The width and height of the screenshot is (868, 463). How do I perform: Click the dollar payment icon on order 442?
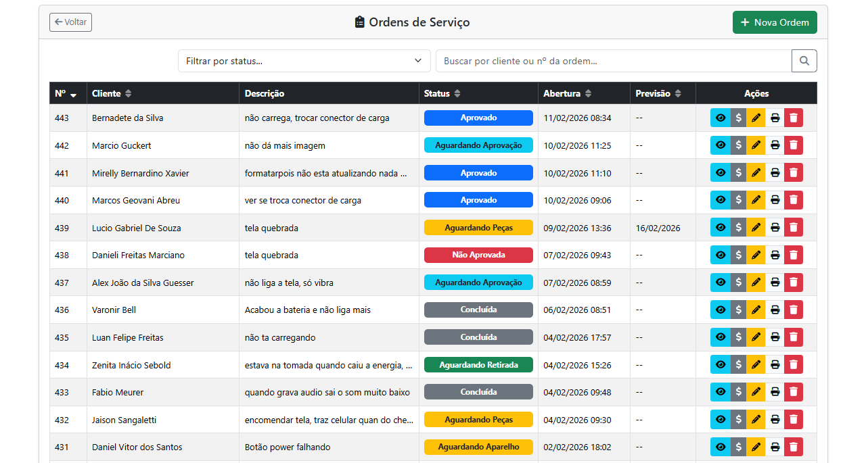coord(738,145)
